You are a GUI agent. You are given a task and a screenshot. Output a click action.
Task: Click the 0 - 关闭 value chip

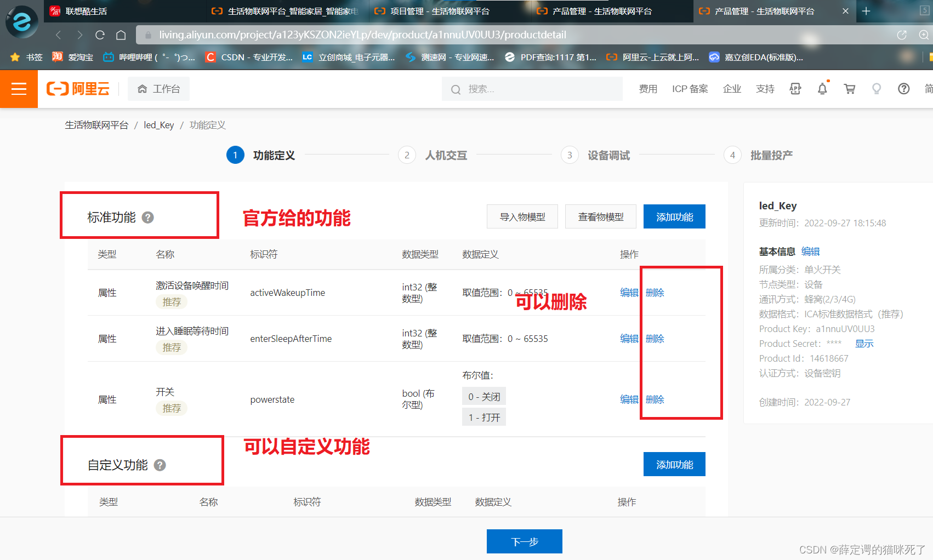click(484, 396)
